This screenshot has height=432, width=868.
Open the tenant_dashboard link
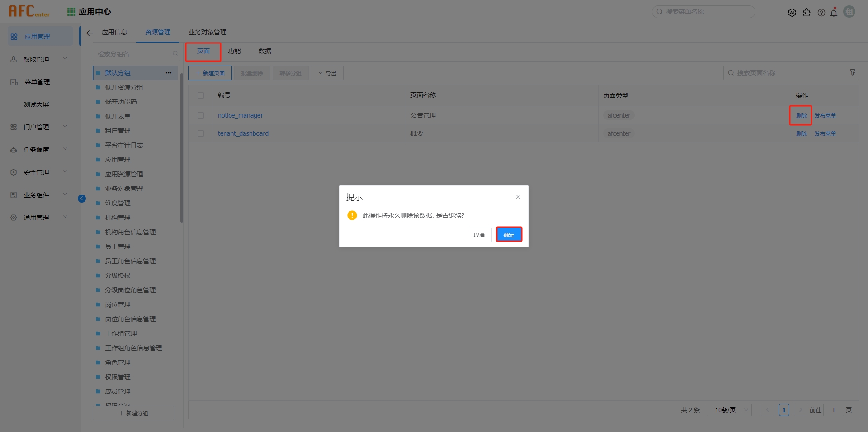(x=243, y=133)
